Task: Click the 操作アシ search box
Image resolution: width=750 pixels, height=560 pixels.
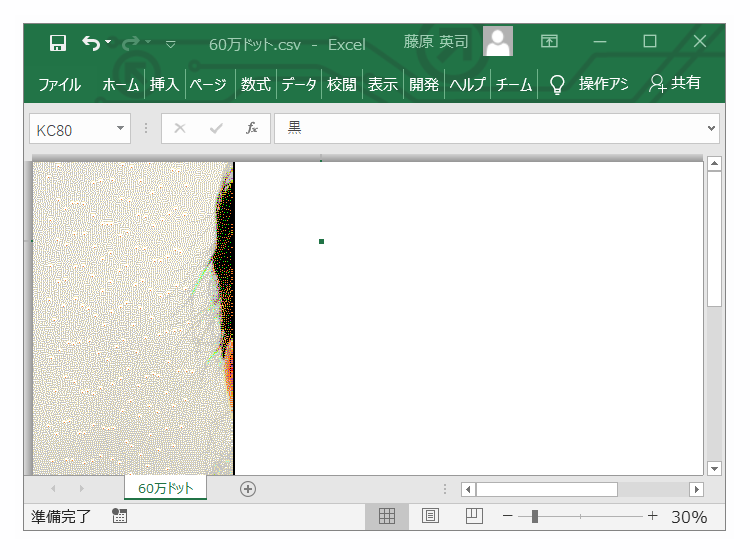Action: [x=603, y=84]
